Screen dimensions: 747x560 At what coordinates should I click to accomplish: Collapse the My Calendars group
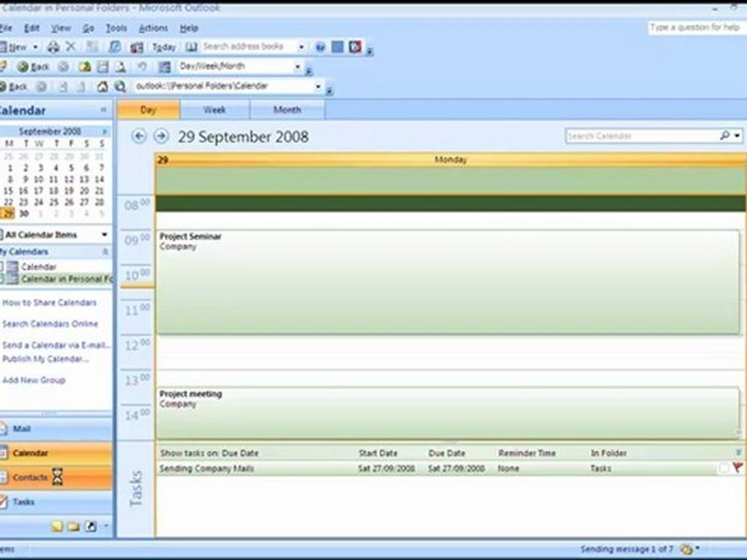(x=105, y=251)
